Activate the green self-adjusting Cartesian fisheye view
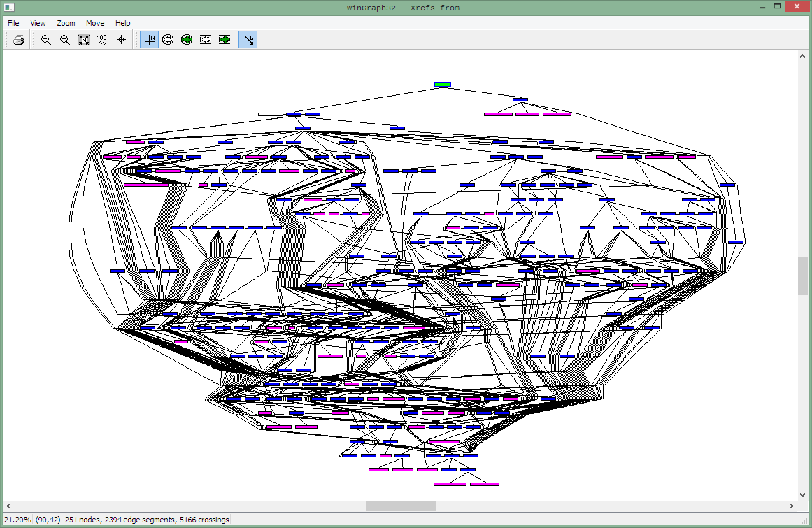The height and width of the screenshot is (528, 812). click(225, 40)
